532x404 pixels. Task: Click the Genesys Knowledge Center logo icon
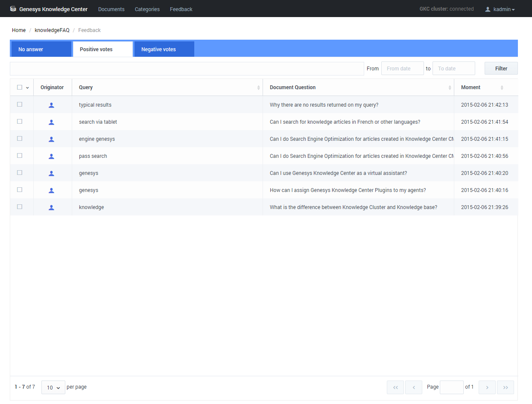13,9
